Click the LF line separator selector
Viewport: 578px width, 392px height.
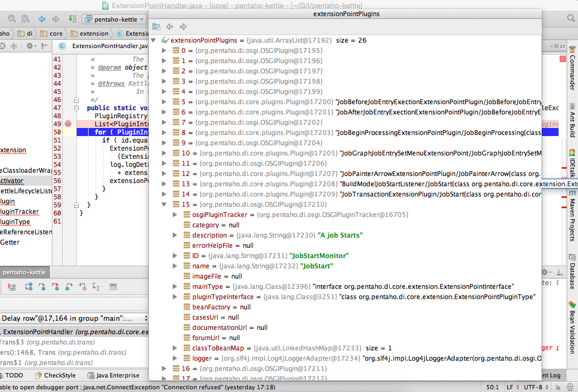tap(513, 387)
